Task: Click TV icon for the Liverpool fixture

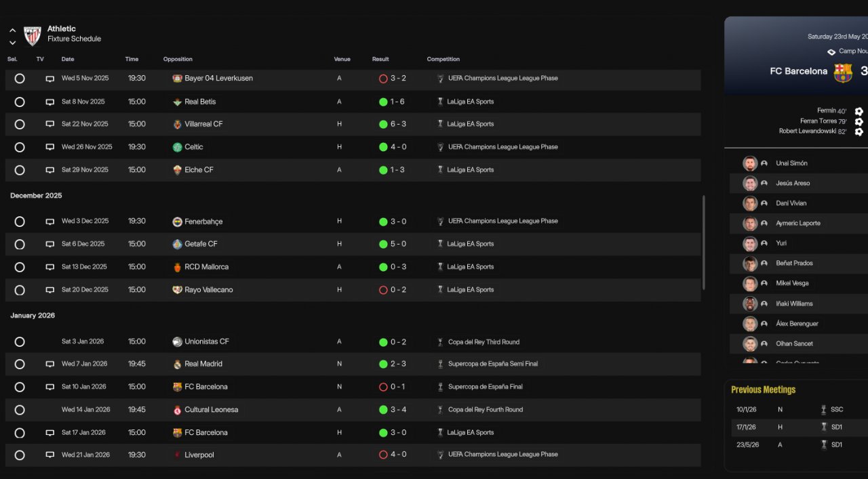Action: tap(50, 455)
